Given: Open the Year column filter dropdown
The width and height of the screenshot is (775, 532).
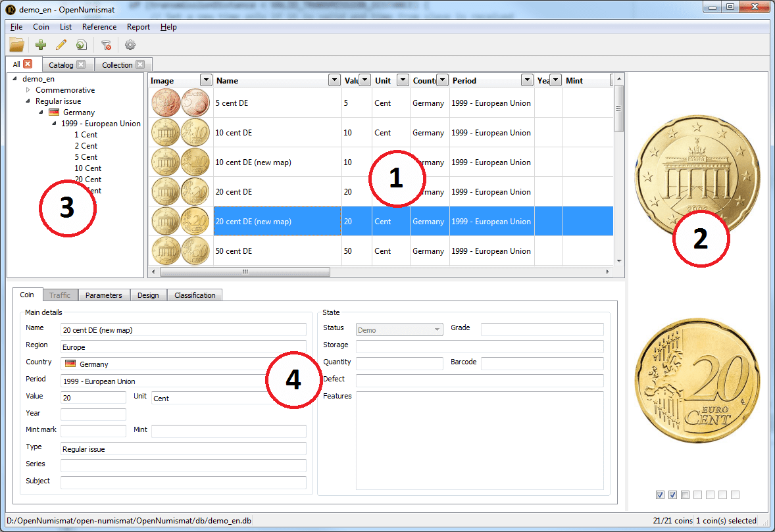Looking at the screenshot, I should pyautogui.click(x=555, y=80).
